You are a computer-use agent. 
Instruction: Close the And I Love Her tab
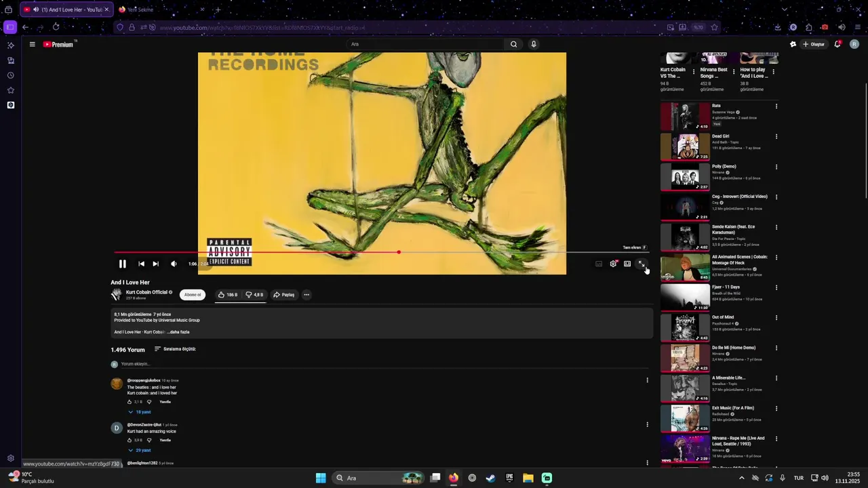106,9
